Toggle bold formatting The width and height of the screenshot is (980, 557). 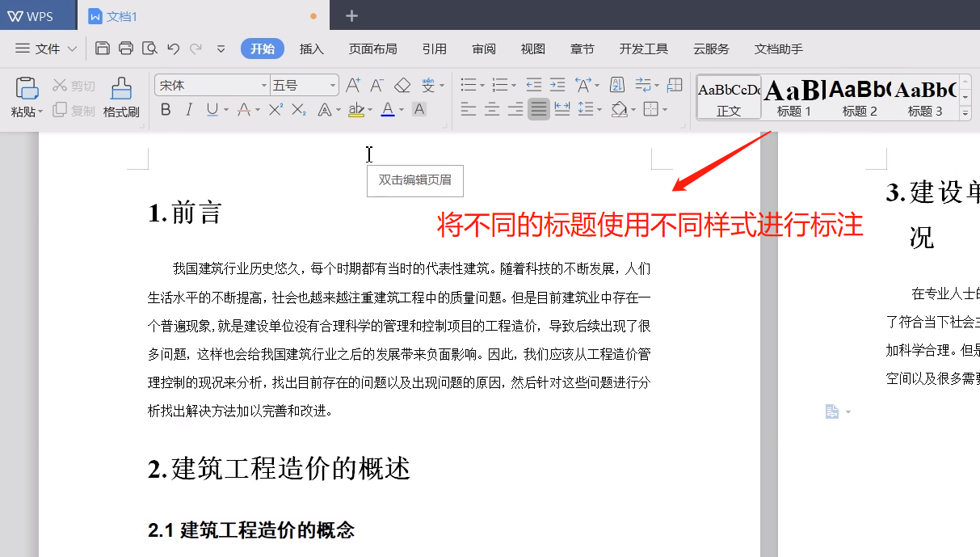tap(167, 110)
